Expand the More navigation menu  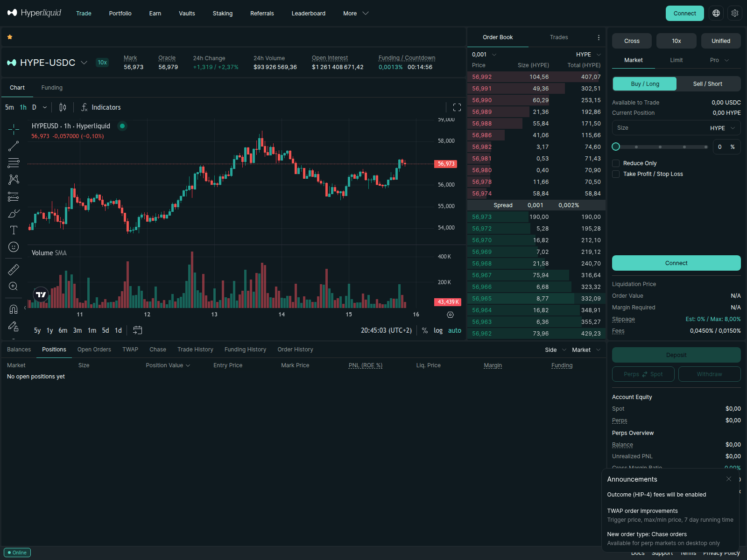pyautogui.click(x=356, y=14)
